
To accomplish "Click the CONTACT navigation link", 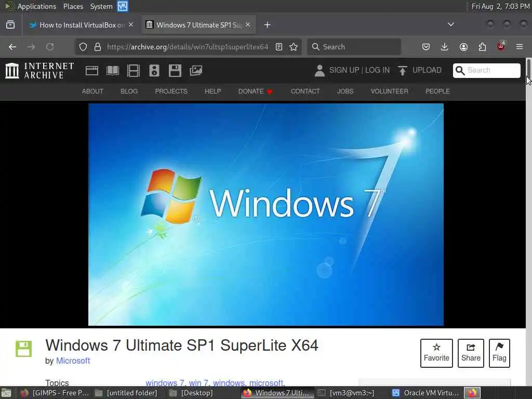I will 305,91.
